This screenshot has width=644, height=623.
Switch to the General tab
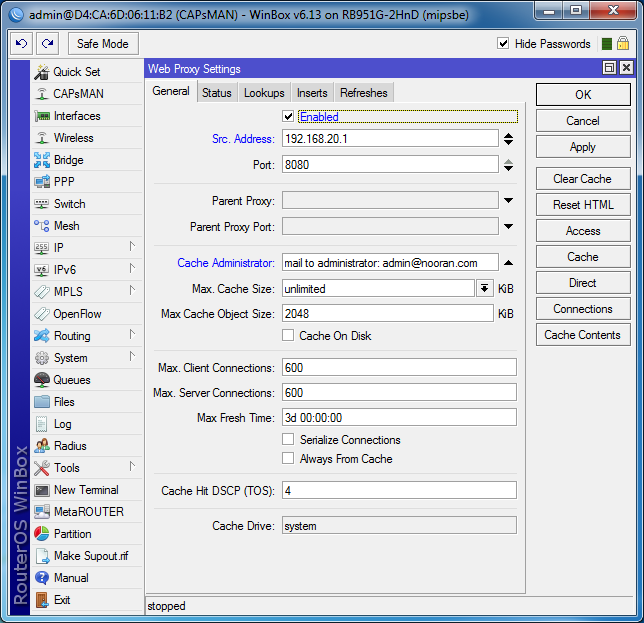click(171, 91)
